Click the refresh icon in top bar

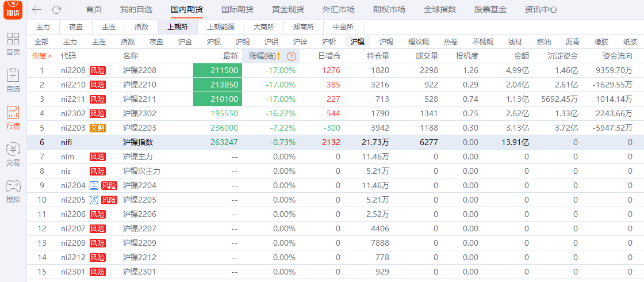click(56, 9)
